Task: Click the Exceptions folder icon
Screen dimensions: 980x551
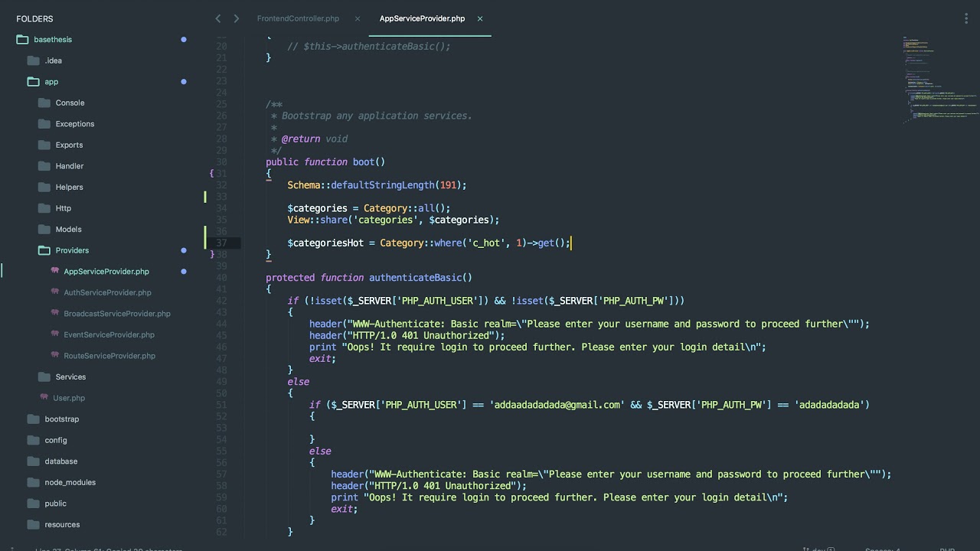Action: pos(44,123)
